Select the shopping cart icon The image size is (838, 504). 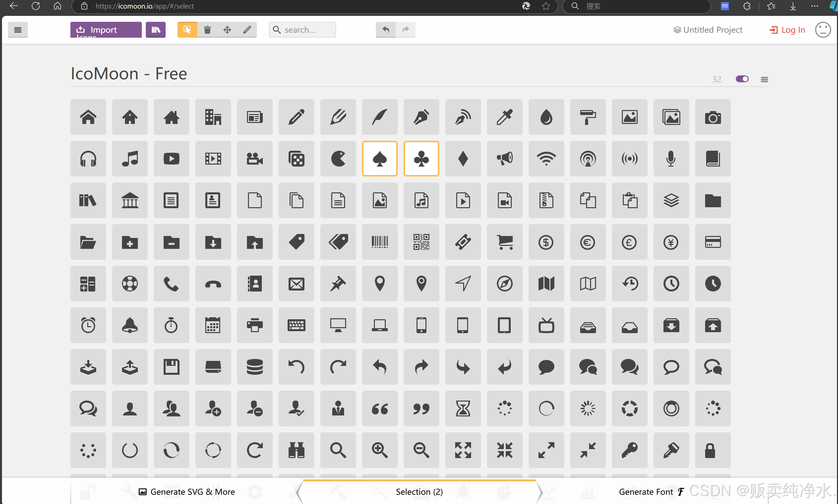pyautogui.click(x=505, y=242)
